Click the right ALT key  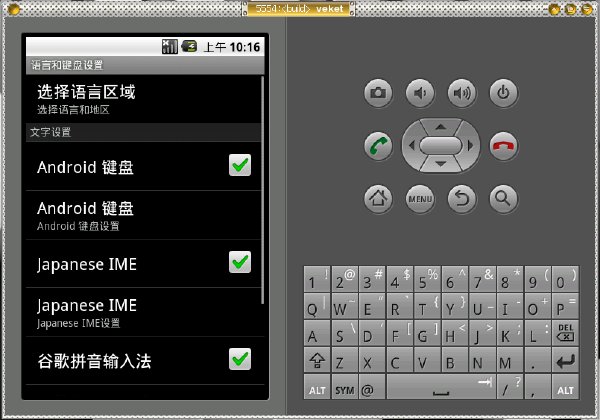pyautogui.click(x=565, y=387)
